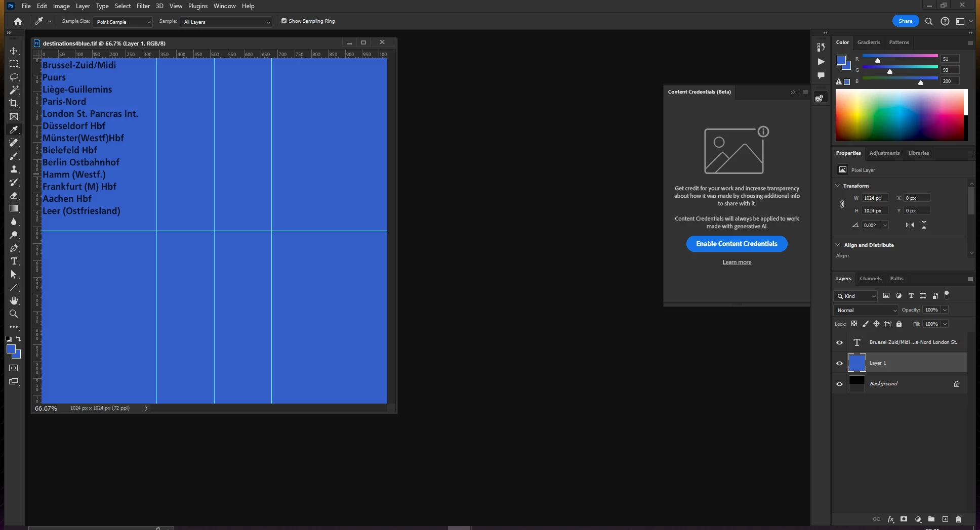Screen dimensions: 980x530
Task: Click the Share button
Action: [x=906, y=21]
